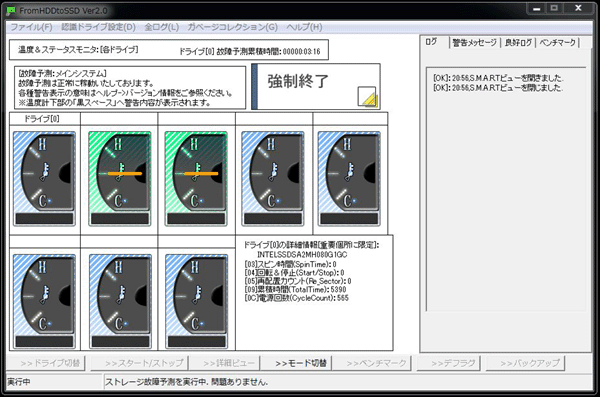Click the >>詳細ビュー button
Screen dimensions: 600x397
pos(225,363)
